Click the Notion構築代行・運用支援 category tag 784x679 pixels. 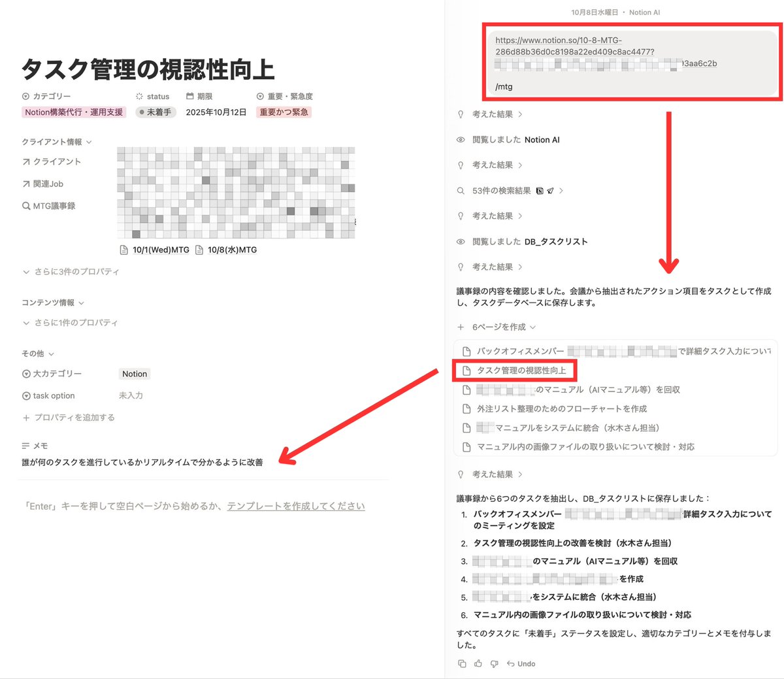(x=74, y=112)
